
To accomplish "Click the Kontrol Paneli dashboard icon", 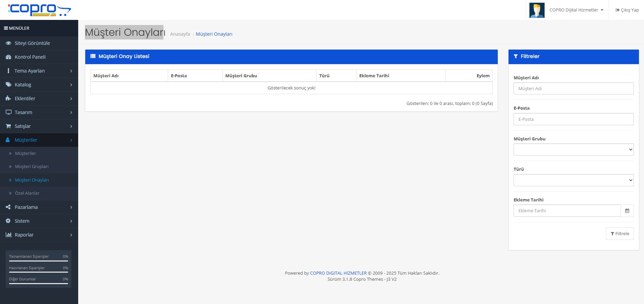I will click(x=8, y=57).
